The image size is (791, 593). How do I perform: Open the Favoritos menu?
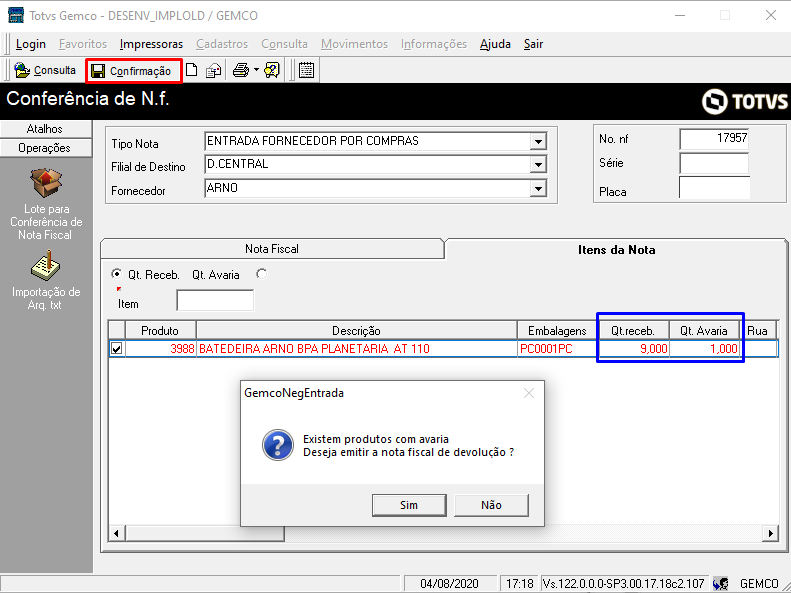[x=83, y=44]
